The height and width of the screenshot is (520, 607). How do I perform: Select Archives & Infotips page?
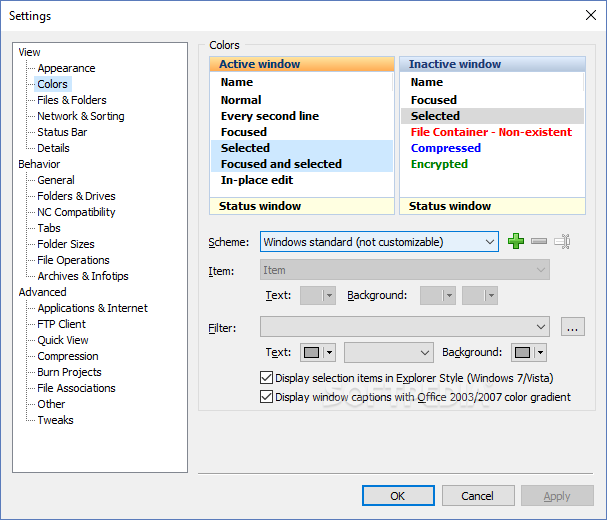[83, 276]
